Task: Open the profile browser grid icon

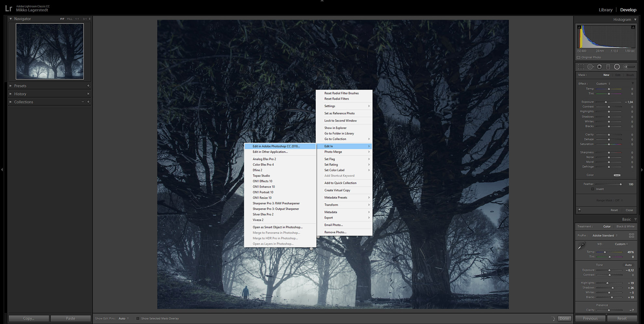Action: (631, 235)
